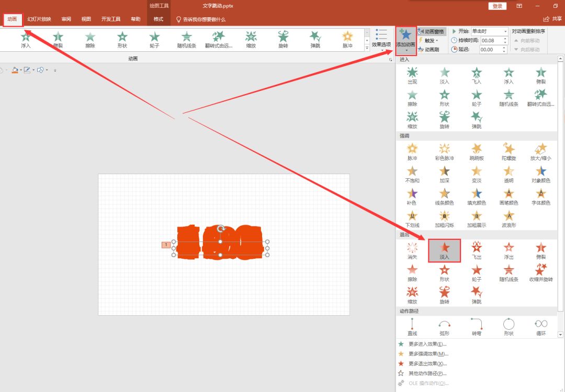Choose 飞入 entrance effect in the dropdown
Screen dimensions: 565x392
coord(477,76)
